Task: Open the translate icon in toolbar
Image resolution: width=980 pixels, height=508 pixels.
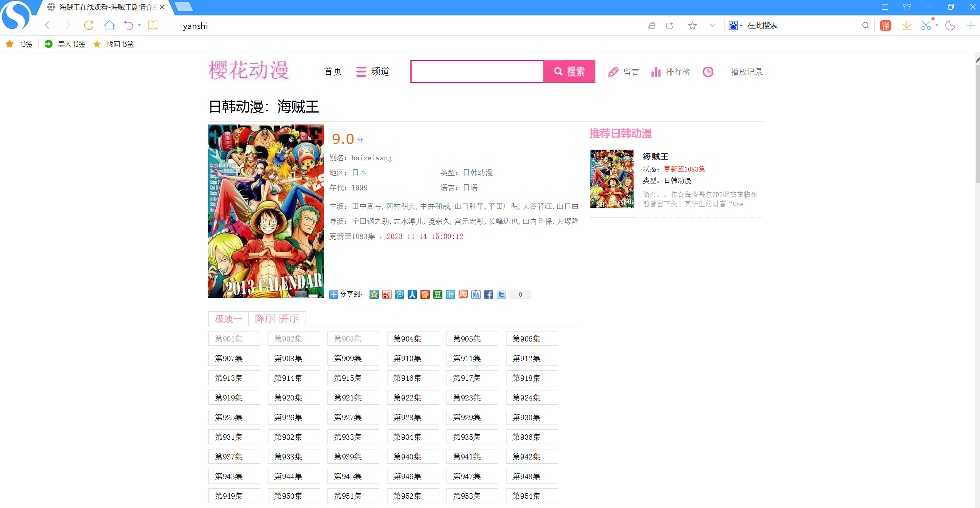Action: click(x=886, y=25)
